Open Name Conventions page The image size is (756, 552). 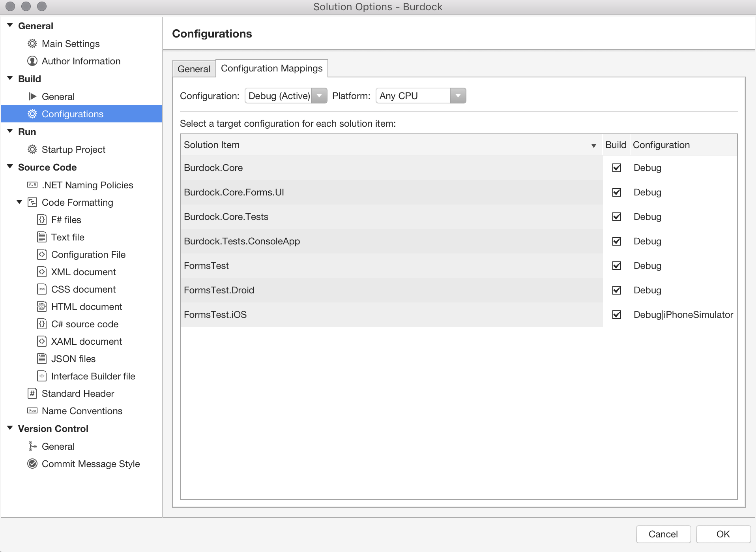(82, 411)
